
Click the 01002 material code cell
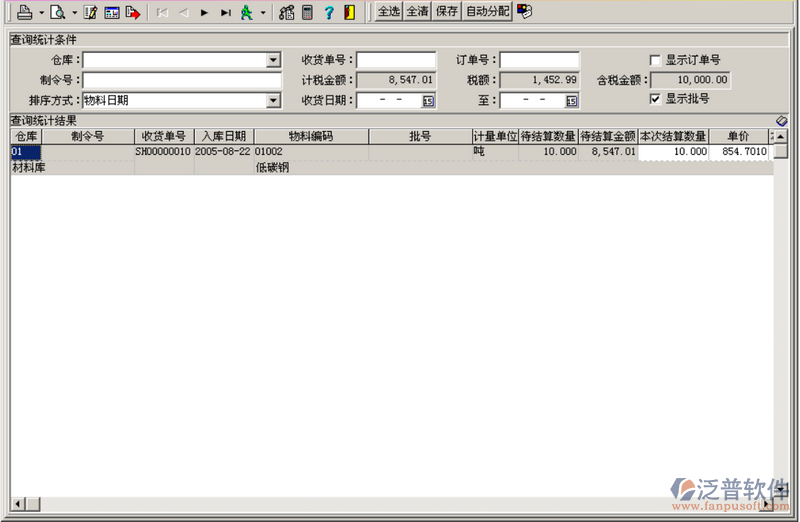(311, 152)
